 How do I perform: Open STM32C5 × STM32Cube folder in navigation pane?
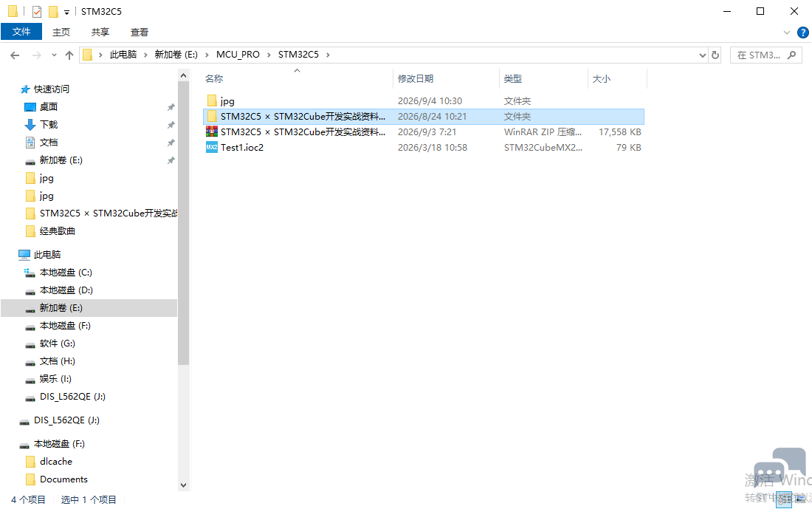(x=109, y=213)
